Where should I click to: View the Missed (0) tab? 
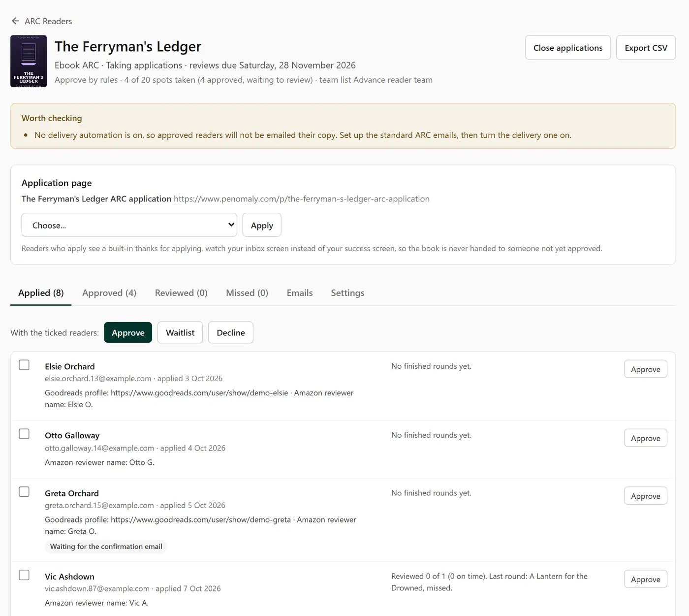[x=247, y=293]
